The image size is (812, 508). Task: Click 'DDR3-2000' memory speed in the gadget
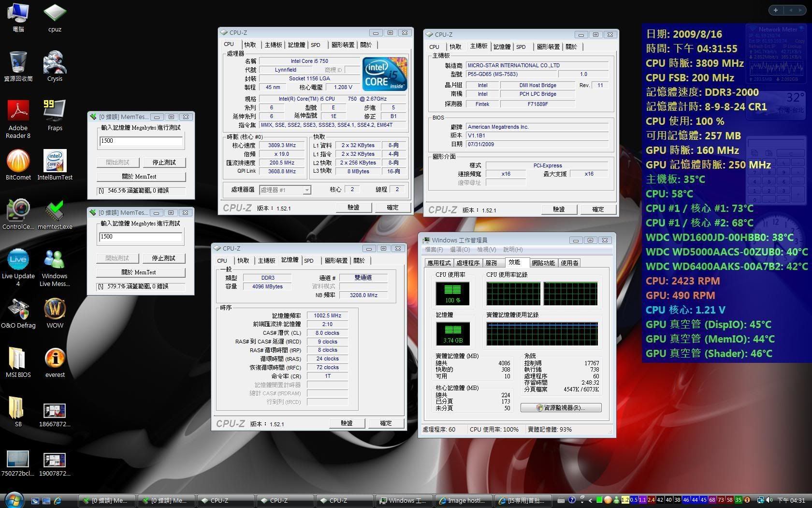click(731, 92)
